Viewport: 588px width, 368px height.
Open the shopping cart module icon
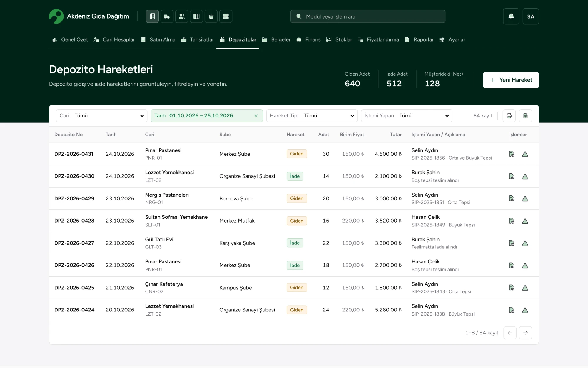pos(211,16)
